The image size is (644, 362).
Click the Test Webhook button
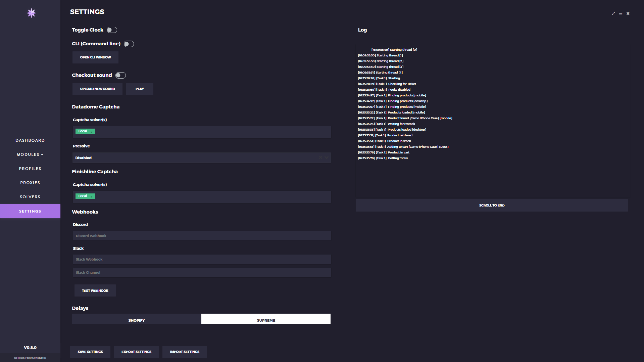[95, 290]
